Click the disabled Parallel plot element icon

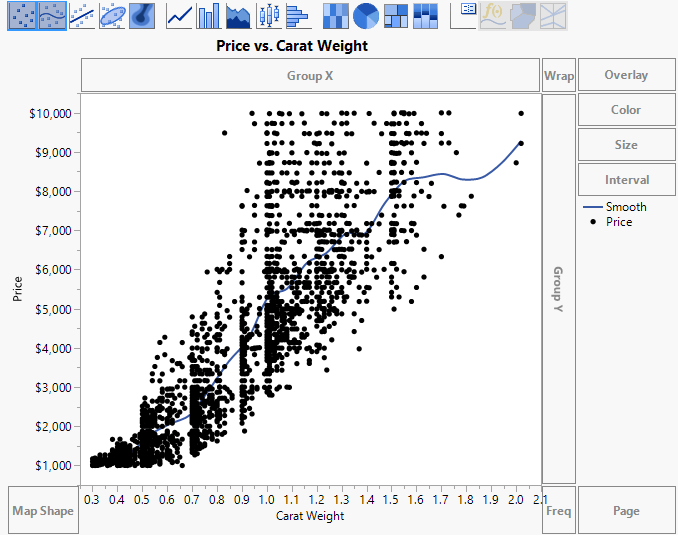553,16
